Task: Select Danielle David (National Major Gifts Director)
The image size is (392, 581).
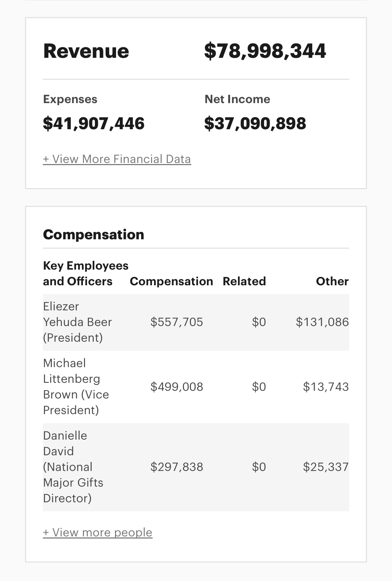Action: pyautogui.click(x=73, y=467)
